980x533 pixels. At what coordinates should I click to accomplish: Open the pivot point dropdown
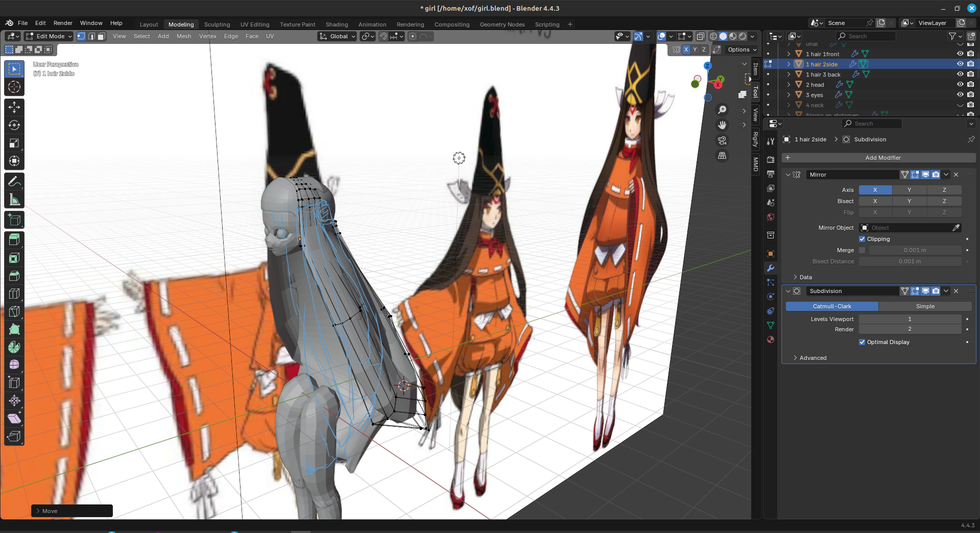click(x=368, y=36)
